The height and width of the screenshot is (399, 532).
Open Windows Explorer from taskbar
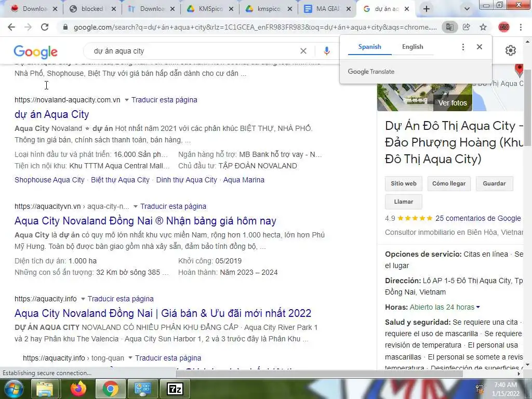pyautogui.click(x=45, y=389)
